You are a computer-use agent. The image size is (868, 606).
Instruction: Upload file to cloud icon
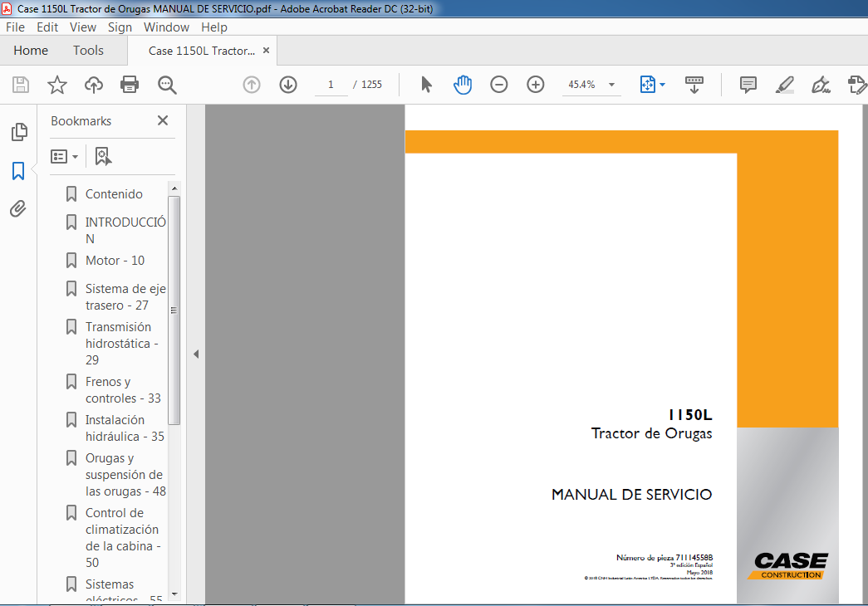pos(94,85)
